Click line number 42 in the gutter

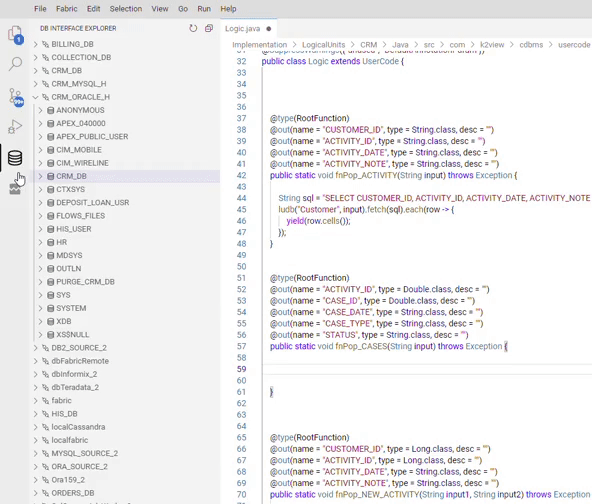[x=241, y=176]
